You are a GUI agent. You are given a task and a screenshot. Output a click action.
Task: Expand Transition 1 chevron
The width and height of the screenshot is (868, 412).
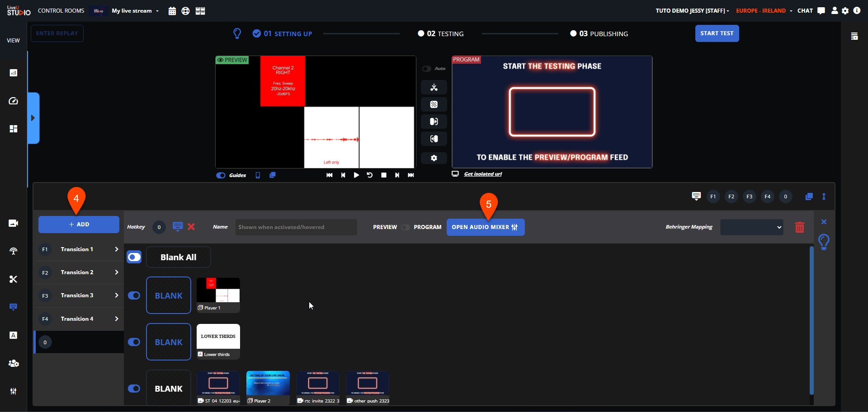pyautogui.click(x=116, y=249)
